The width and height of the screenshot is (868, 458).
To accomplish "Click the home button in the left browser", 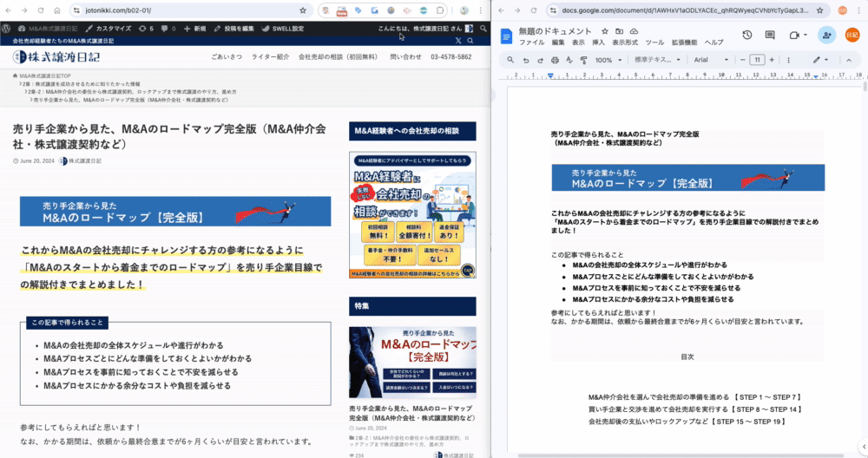I will coord(57,10).
